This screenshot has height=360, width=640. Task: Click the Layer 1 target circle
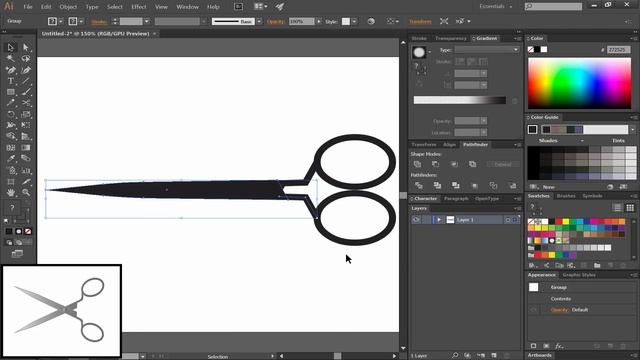[x=508, y=220]
